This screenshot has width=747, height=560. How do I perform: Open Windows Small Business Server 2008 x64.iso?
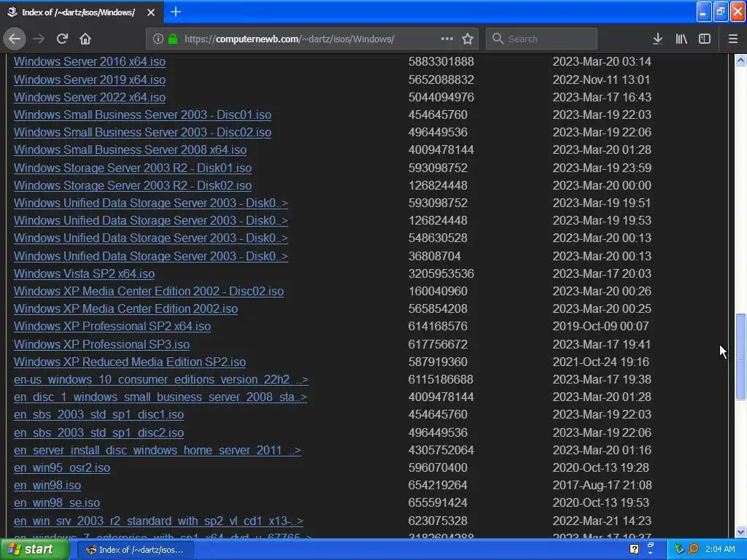pos(130,150)
